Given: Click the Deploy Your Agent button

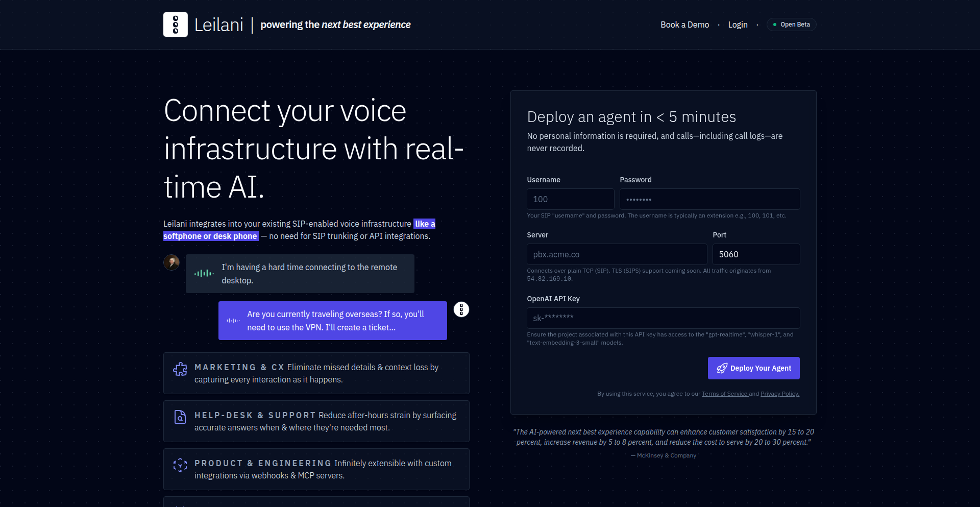Looking at the screenshot, I should (x=754, y=368).
